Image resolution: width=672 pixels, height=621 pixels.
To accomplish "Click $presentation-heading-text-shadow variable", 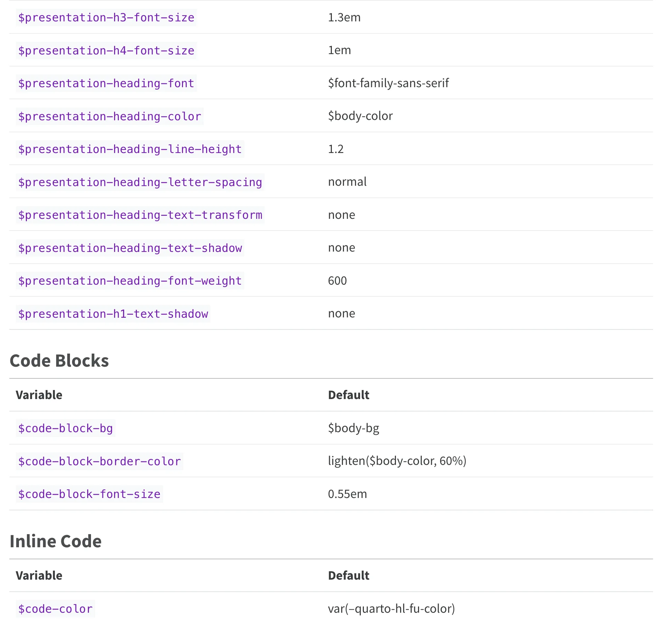I will [130, 248].
